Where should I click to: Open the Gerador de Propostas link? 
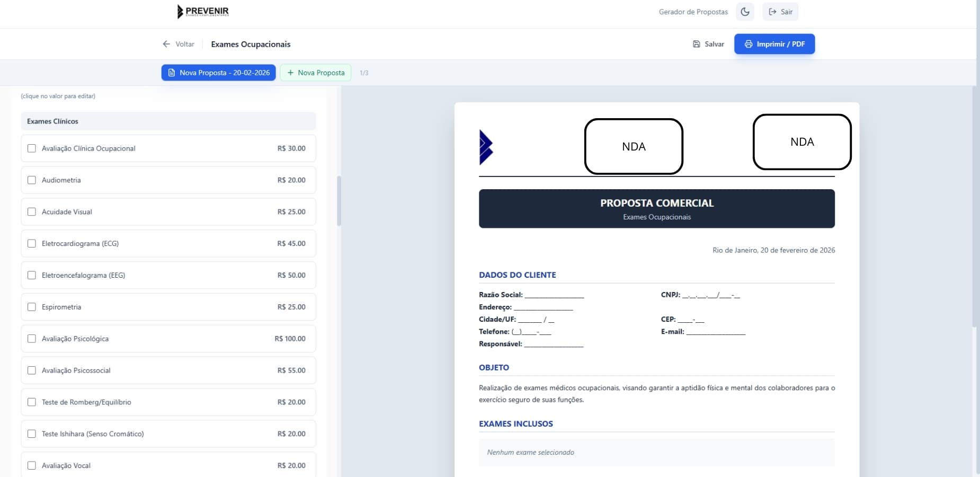click(x=693, y=11)
